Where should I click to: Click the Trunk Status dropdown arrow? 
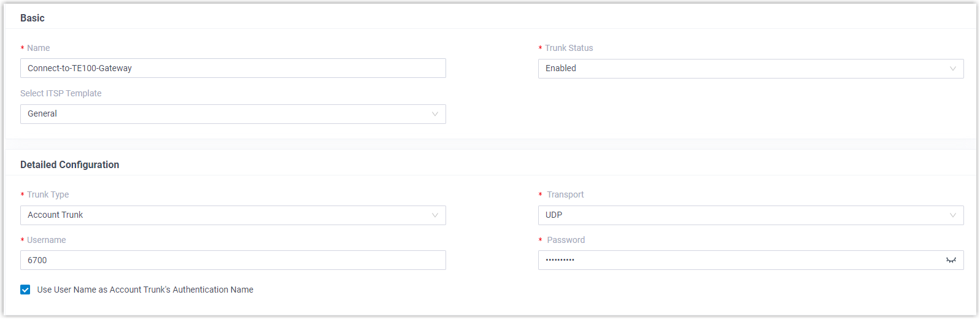(x=952, y=69)
